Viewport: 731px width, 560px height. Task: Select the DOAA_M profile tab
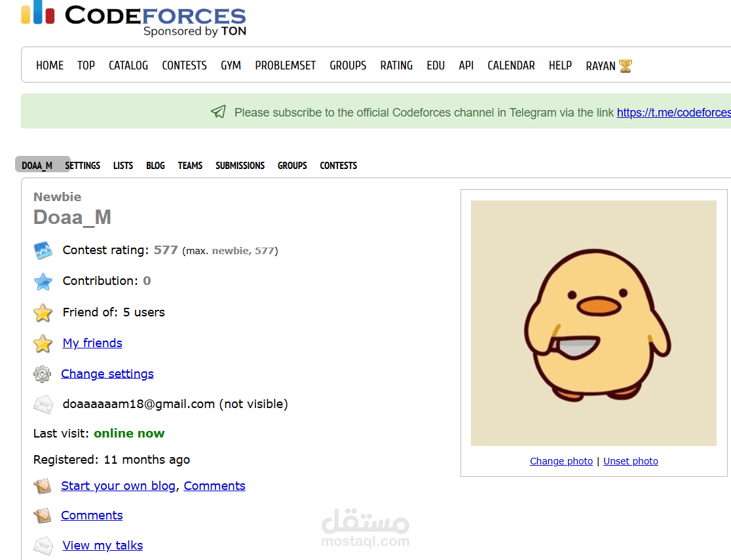pos(37,166)
